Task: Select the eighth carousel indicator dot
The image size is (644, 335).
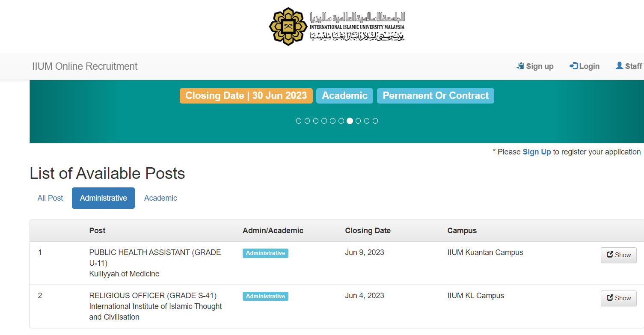Action: click(358, 121)
